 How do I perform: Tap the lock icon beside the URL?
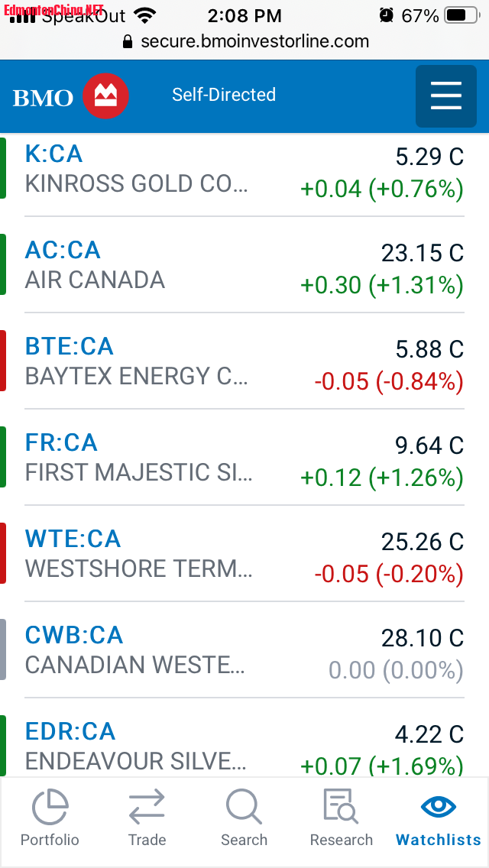pyautogui.click(x=128, y=41)
